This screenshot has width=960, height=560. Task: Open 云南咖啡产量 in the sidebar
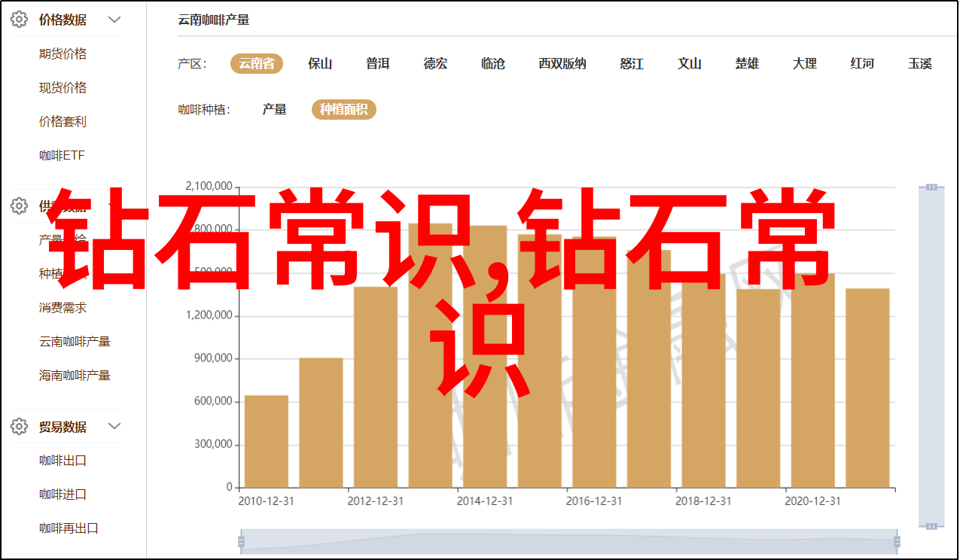[x=75, y=341]
